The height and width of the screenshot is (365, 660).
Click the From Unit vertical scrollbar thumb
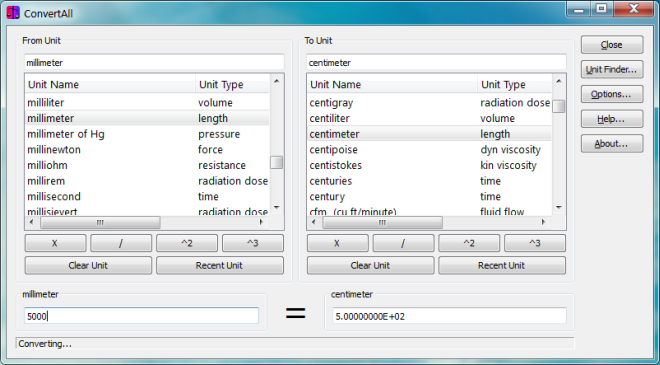(277, 162)
